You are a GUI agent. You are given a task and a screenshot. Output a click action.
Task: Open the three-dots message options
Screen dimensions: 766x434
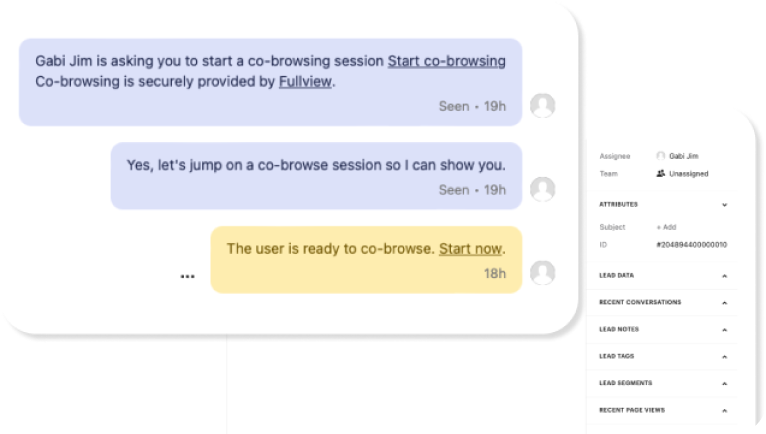point(188,275)
